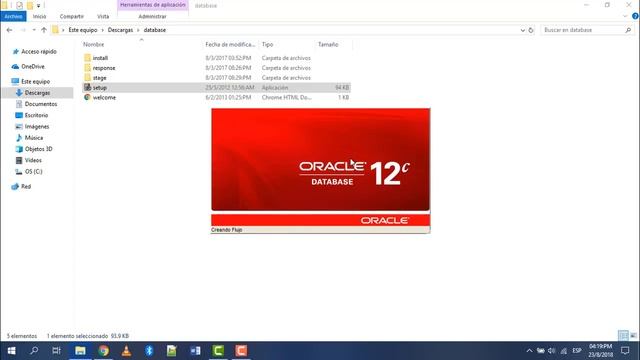Open the Windows Start menu
The height and width of the screenshot is (360, 640).
click(x=11, y=351)
